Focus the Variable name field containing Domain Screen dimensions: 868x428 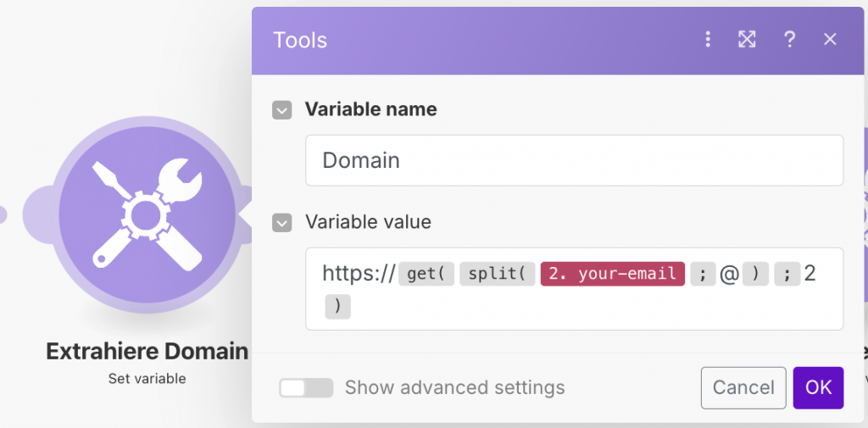coord(574,160)
